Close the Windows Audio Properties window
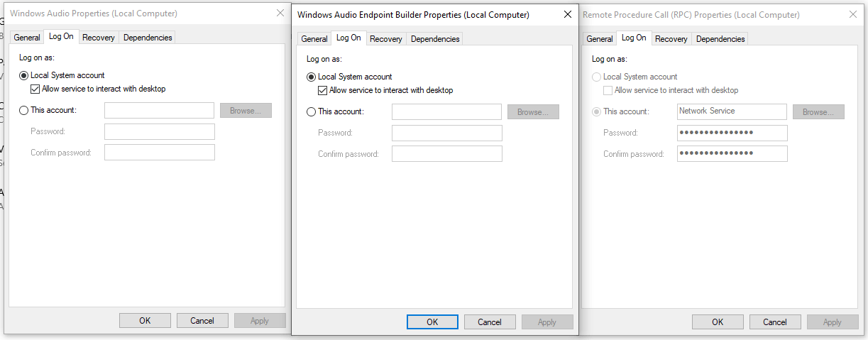The width and height of the screenshot is (868, 340). pos(280,13)
